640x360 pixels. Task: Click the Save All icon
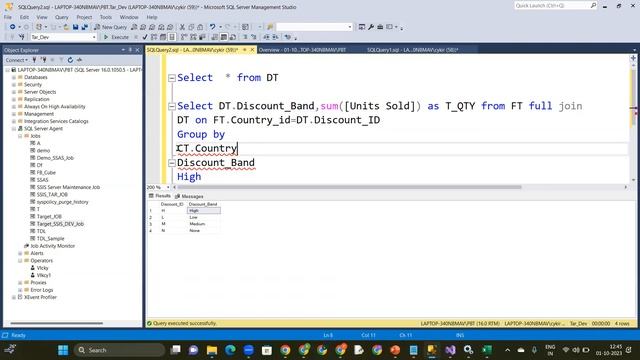coord(84,27)
